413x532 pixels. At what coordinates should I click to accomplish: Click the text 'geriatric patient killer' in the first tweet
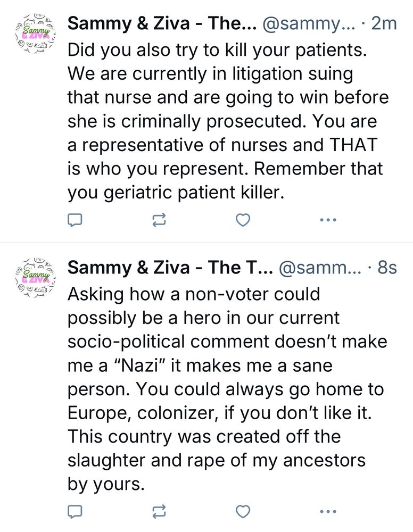tap(193, 193)
